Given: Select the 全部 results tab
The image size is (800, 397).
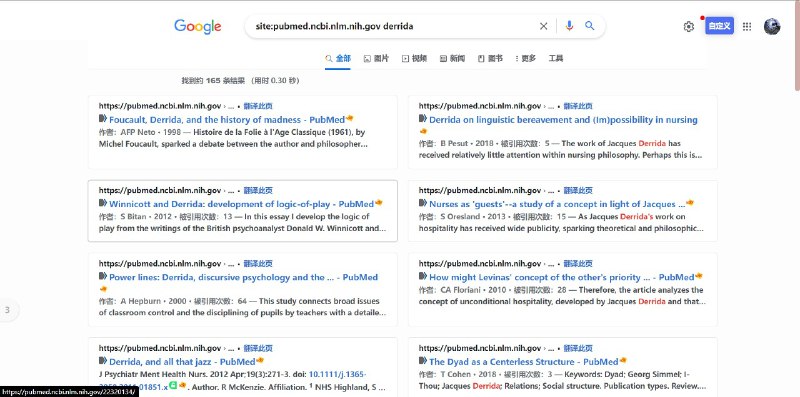Looking at the screenshot, I should coord(338,58).
